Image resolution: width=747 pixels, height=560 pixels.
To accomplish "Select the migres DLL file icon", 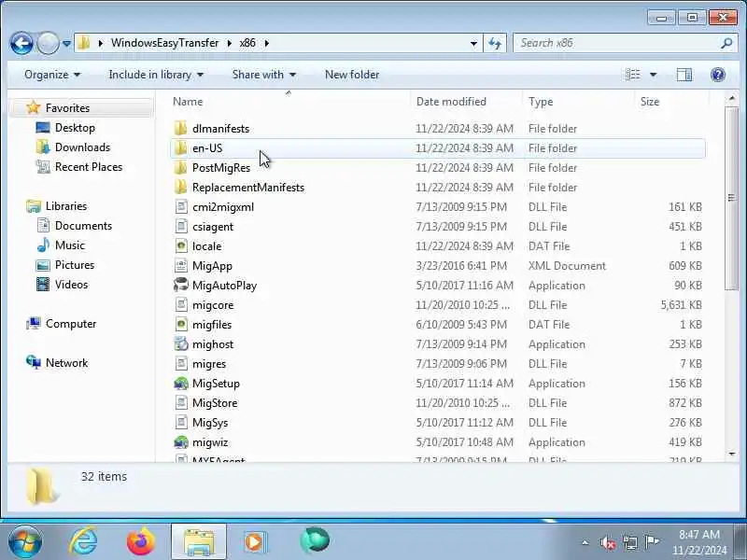I will 180,363.
